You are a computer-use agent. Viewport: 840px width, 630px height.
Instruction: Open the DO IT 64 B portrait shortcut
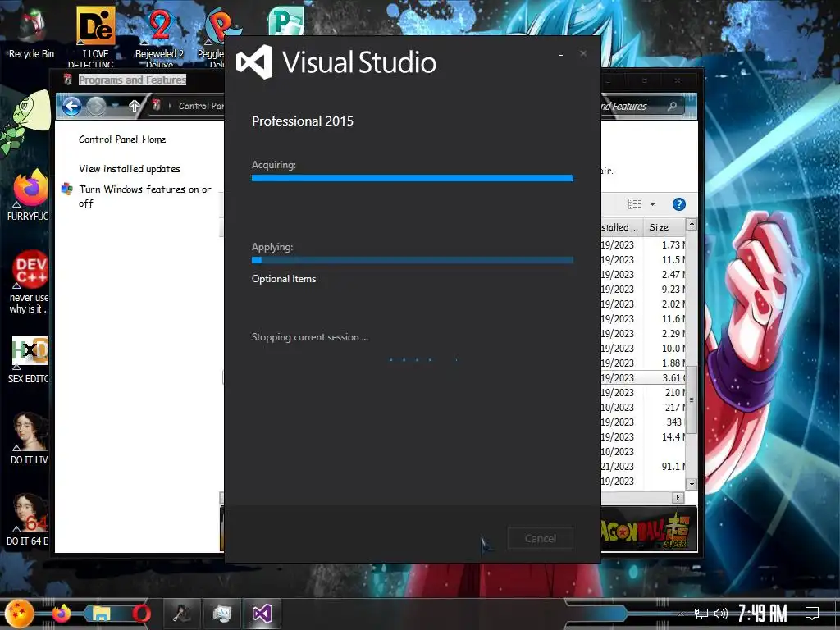point(28,519)
